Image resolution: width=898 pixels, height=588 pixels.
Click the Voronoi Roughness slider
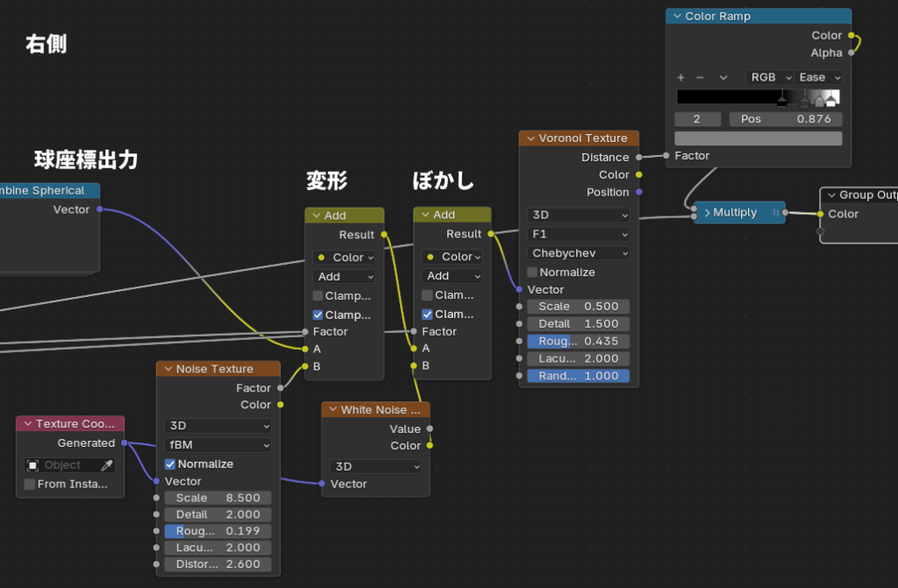click(x=579, y=341)
